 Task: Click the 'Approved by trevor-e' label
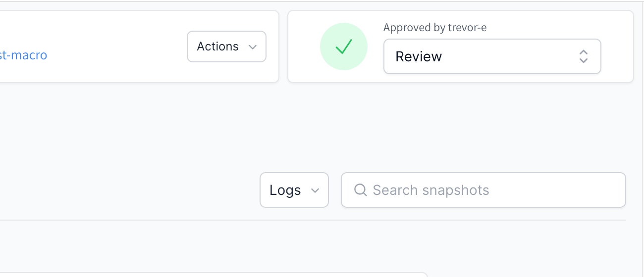434,28
